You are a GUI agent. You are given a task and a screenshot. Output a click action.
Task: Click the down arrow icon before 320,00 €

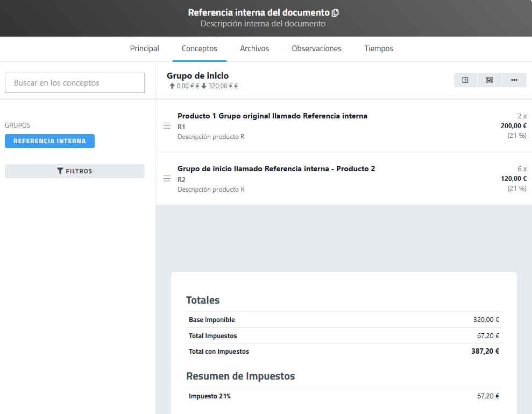pyautogui.click(x=204, y=86)
